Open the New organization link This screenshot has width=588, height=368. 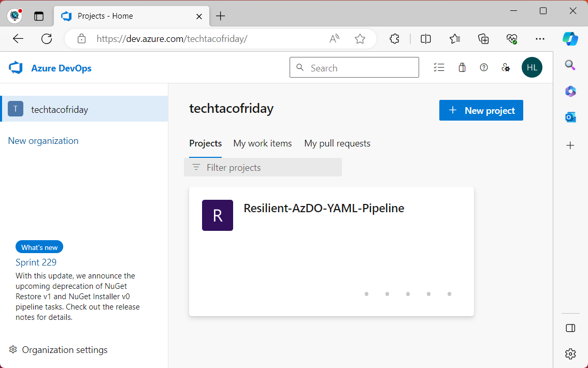43,141
